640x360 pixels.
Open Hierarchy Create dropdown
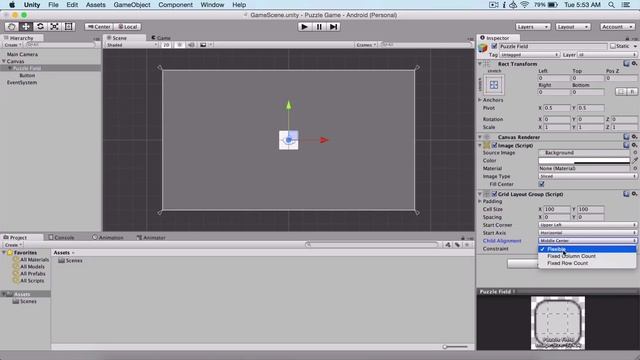point(12,45)
